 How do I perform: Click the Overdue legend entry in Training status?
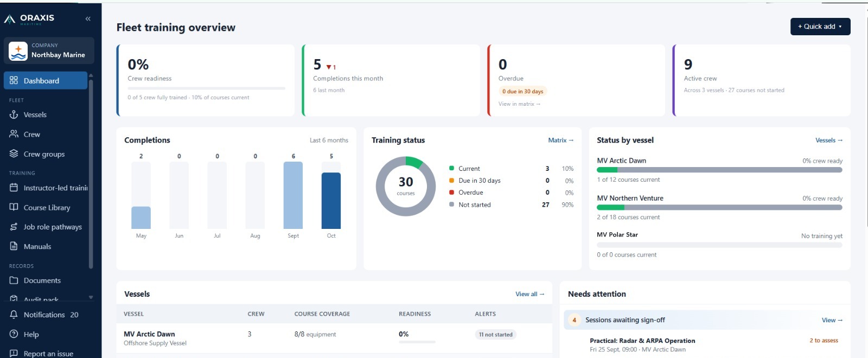511,193
